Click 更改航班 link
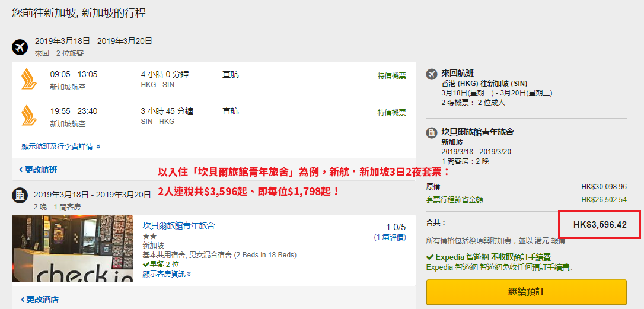The height and width of the screenshot is (309, 644). [38, 170]
